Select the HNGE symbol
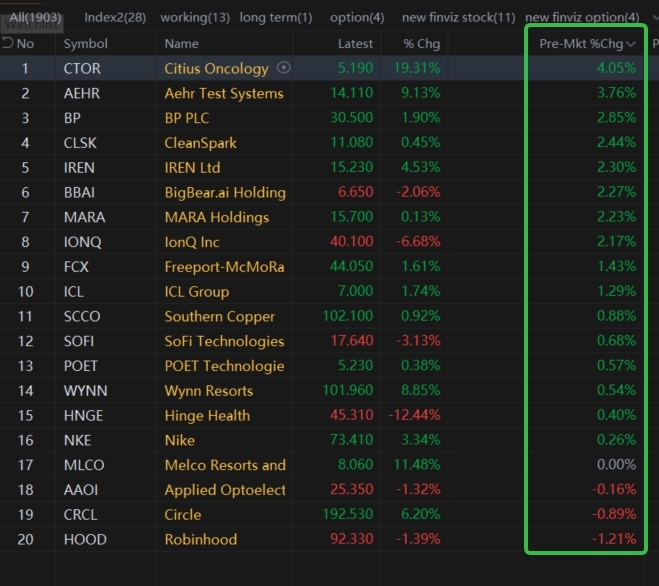 pyautogui.click(x=83, y=416)
